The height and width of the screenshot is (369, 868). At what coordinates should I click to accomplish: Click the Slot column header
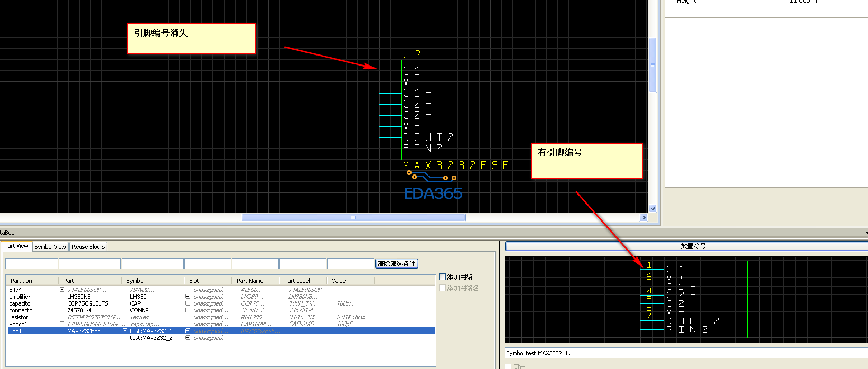click(208, 281)
